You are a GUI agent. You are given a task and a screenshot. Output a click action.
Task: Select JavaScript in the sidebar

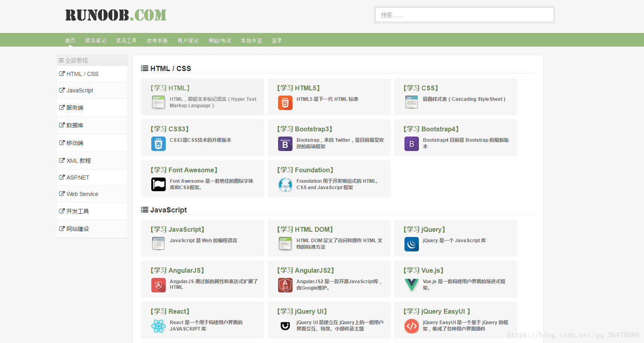click(x=92, y=90)
